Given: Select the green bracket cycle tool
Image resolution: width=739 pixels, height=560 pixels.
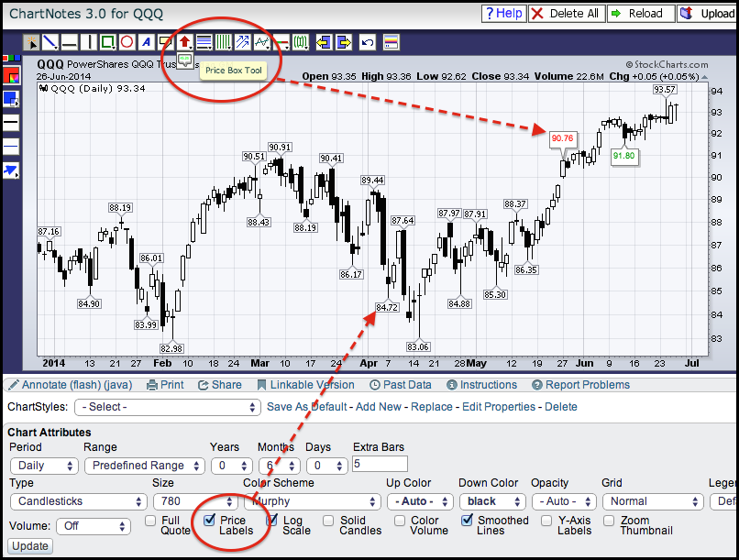Looking at the screenshot, I should (x=300, y=42).
